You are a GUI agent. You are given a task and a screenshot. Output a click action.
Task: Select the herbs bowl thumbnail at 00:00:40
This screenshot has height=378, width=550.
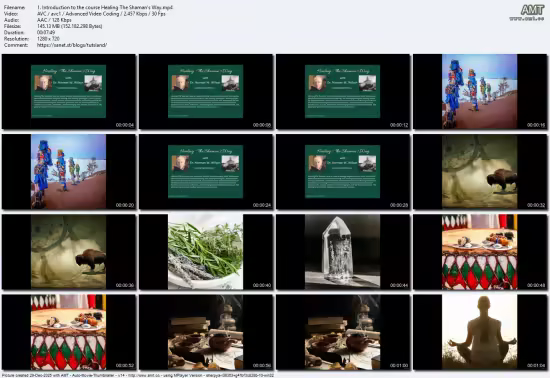(x=206, y=252)
